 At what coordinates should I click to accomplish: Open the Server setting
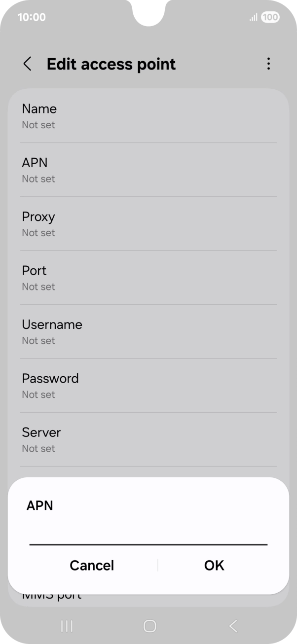pos(148,439)
